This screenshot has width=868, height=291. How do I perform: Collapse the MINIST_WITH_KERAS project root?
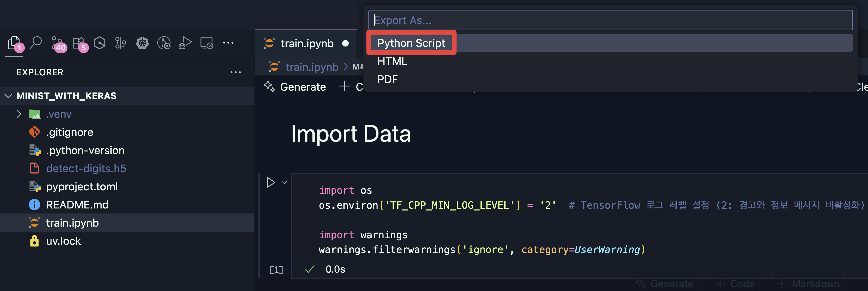click(8, 96)
